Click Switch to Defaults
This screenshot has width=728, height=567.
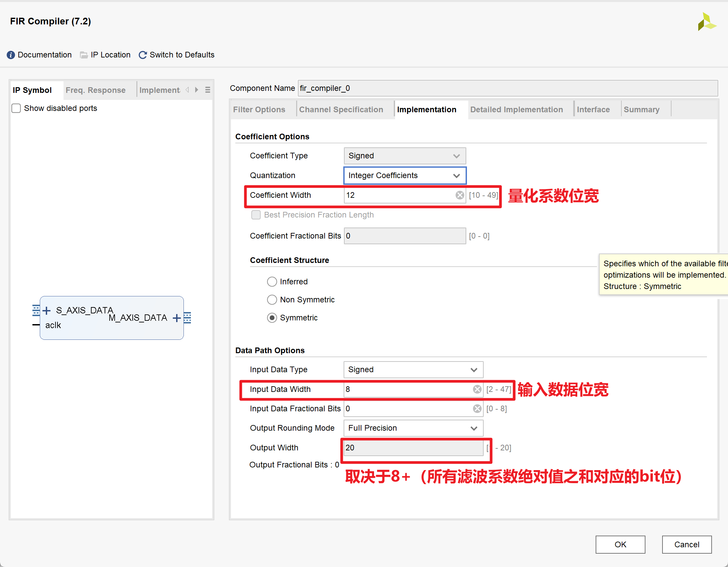[182, 55]
